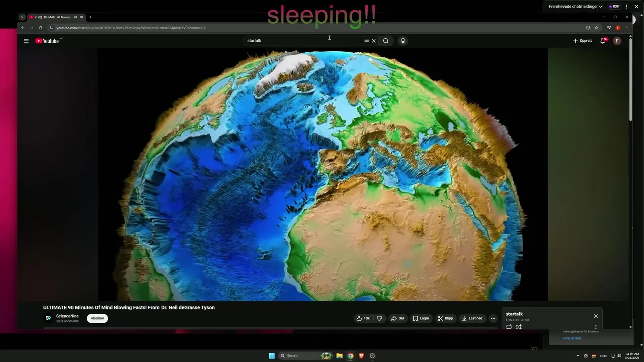
Task: Share the video with the Del button
Action: coord(397,318)
